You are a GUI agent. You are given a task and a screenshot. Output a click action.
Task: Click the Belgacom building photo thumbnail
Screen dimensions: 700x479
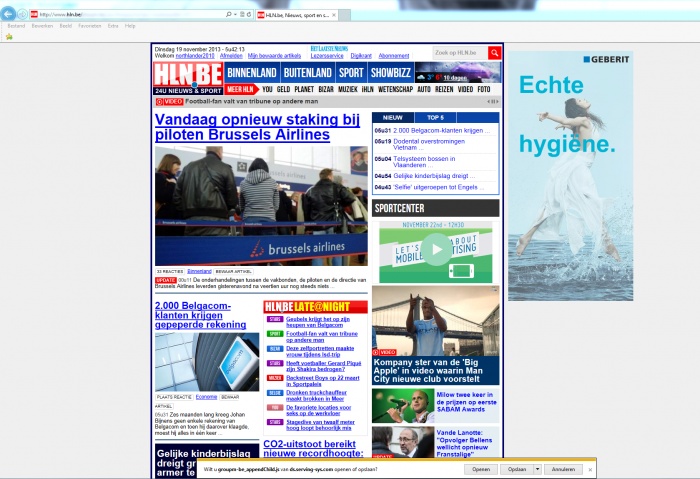pos(207,362)
